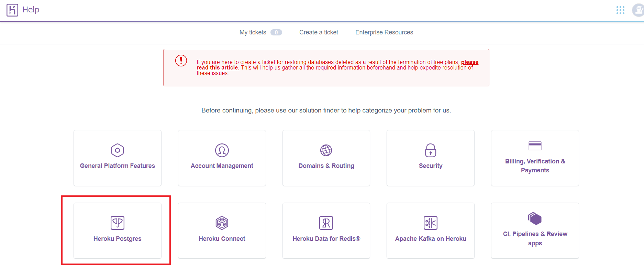Click the red alert exclamation icon
This screenshot has width=644, height=268.
pos(181,61)
